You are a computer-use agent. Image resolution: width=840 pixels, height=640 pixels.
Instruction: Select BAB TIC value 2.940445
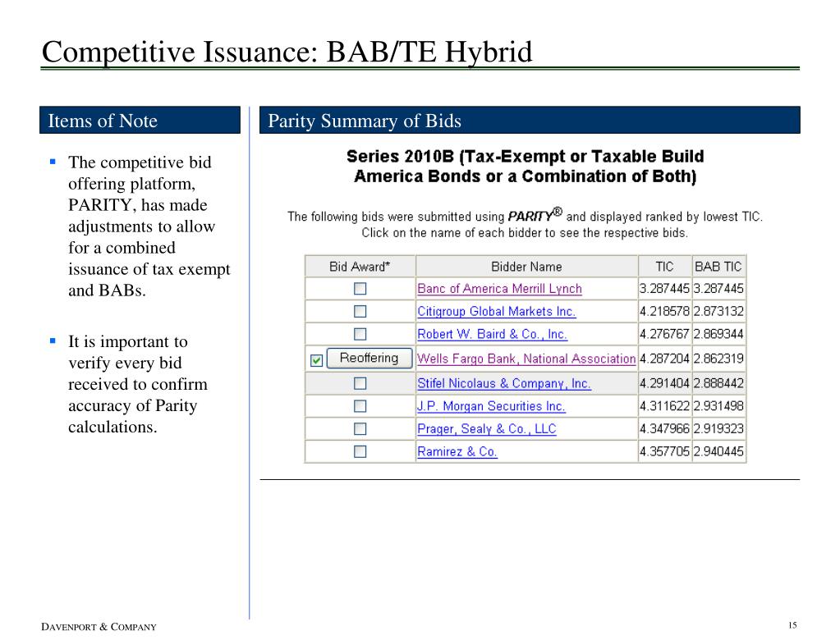coord(718,451)
